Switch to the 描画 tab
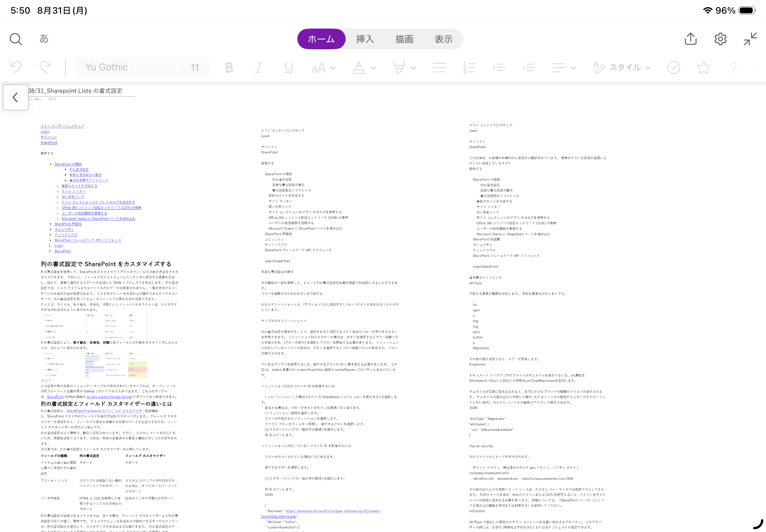Image resolution: width=766 pixels, height=532 pixels. tap(404, 39)
